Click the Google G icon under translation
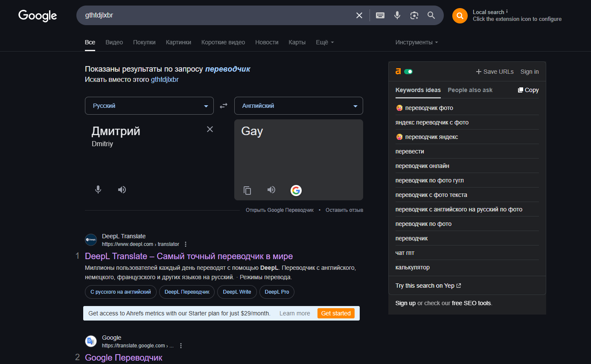The image size is (591, 364). 296,191
